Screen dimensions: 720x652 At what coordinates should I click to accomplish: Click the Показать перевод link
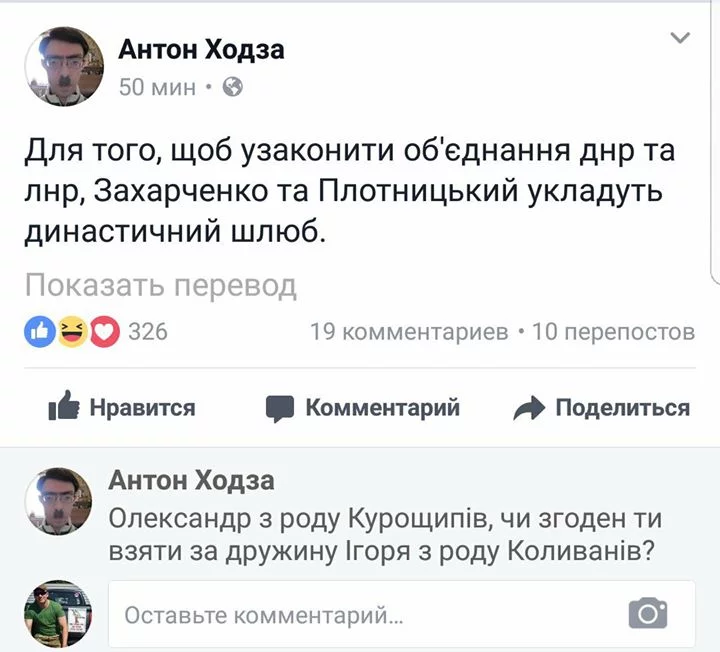click(x=161, y=286)
